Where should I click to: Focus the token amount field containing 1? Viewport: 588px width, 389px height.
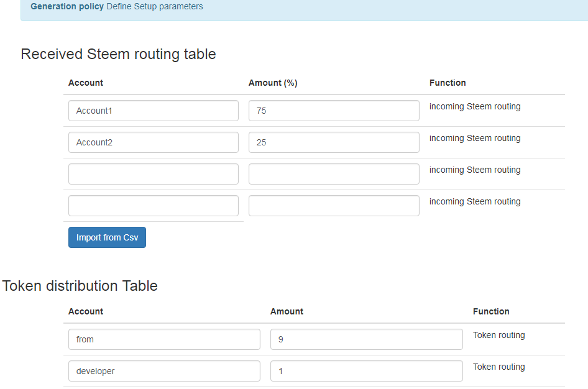click(366, 371)
